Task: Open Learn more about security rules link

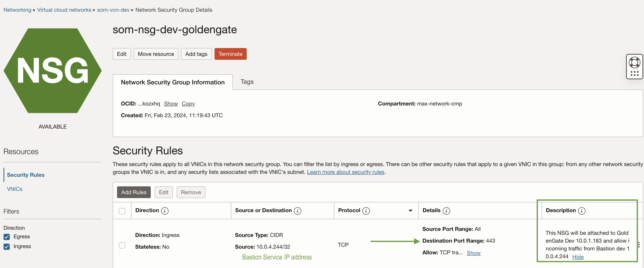Action: [345, 172]
